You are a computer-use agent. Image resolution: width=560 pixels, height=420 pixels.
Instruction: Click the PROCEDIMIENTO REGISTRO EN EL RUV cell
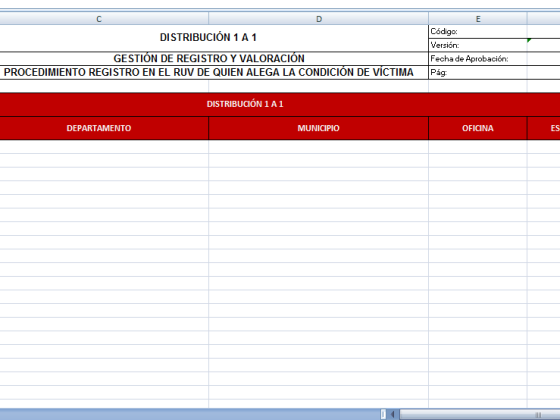[x=209, y=72]
